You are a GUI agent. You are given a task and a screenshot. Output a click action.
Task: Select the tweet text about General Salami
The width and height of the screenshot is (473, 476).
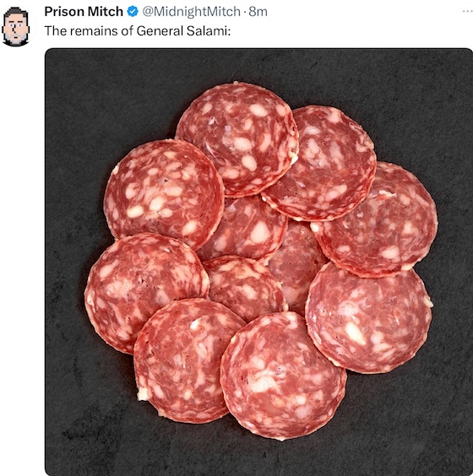(x=138, y=31)
